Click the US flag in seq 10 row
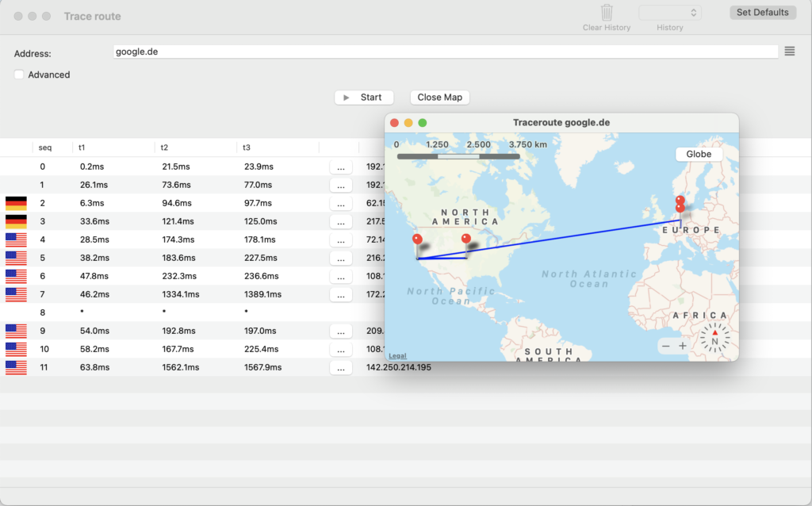The image size is (812, 506). point(16,349)
